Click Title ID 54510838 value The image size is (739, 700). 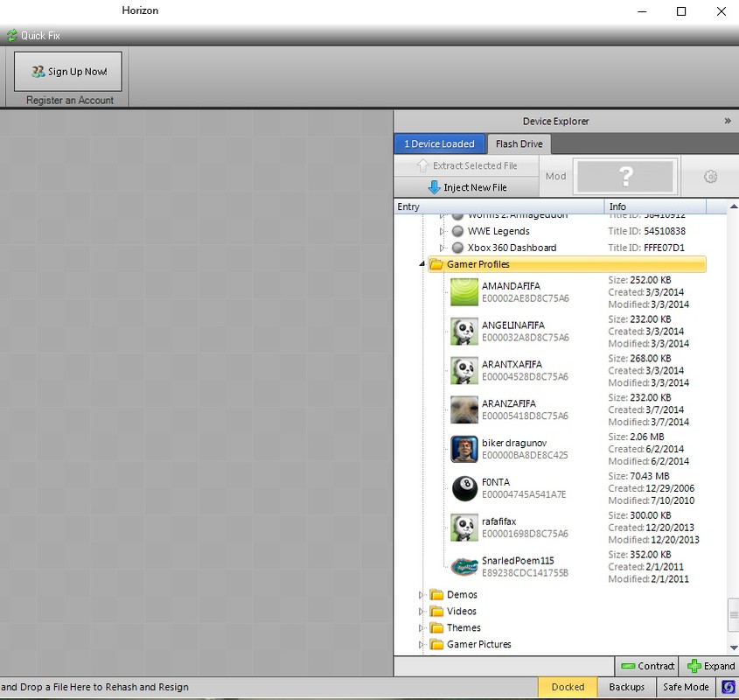click(665, 231)
